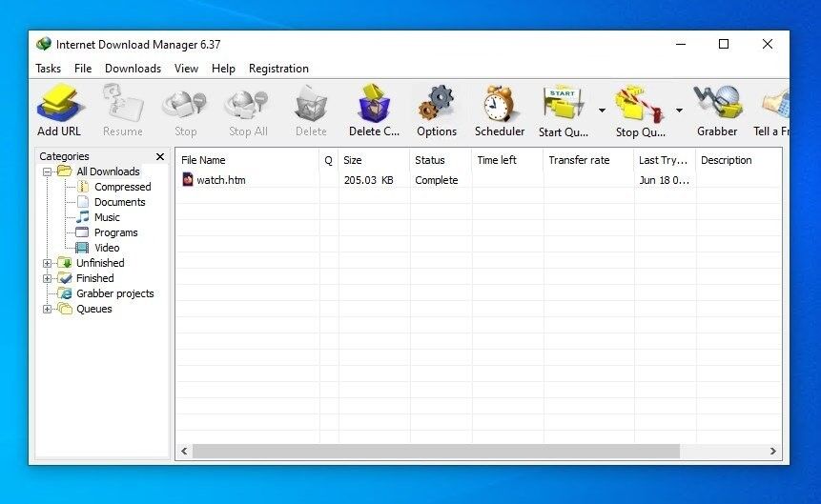
Task: Launch the Grabber tool icon
Action: click(718, 103)
